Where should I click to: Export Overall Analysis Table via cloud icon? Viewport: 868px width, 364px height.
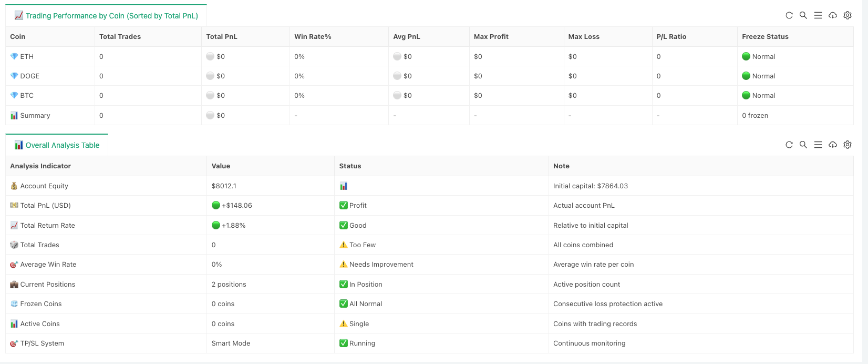point(833,145)
